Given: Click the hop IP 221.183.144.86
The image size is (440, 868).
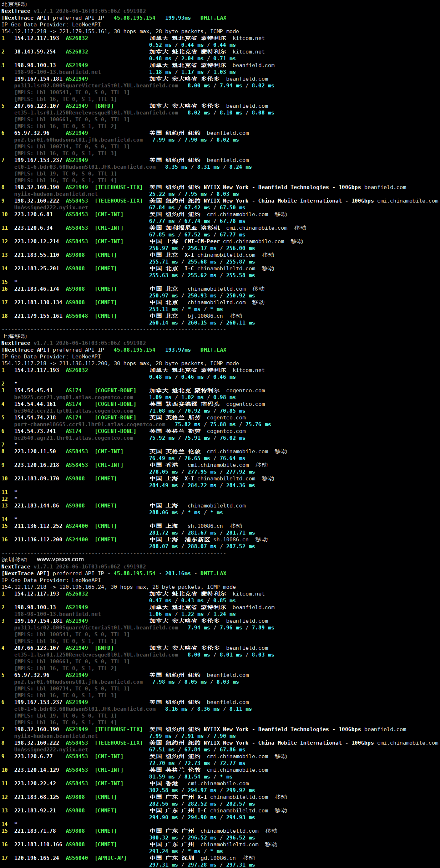Looking at the screenshot, I should [x=37, y=506].
